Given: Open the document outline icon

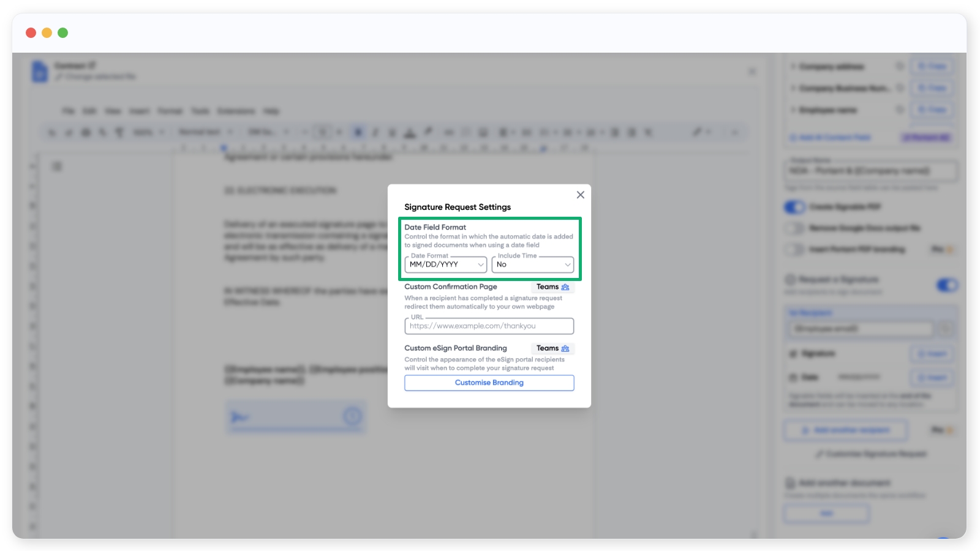Looking at the screenshot, I should point(57,167).
